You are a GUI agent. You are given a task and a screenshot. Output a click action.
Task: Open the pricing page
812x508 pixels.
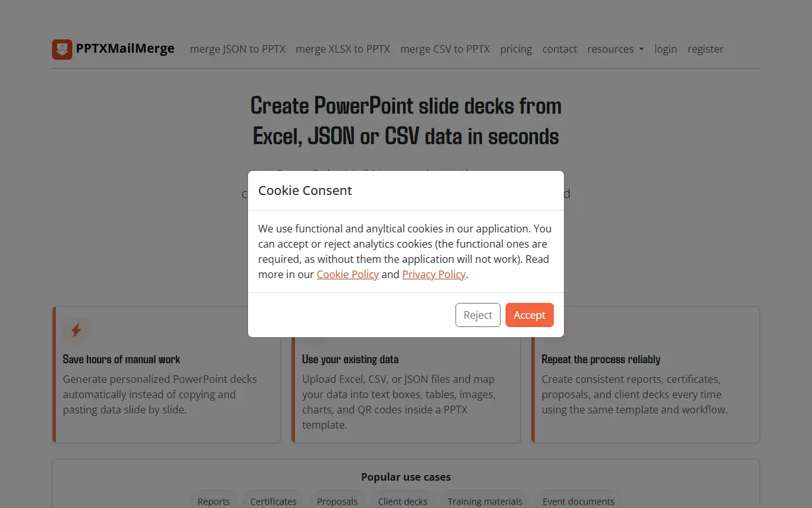[x=516, y=49]
